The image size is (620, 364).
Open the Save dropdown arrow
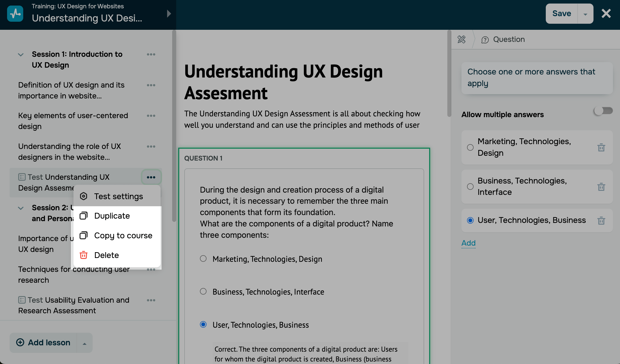(x=585, y=14)
